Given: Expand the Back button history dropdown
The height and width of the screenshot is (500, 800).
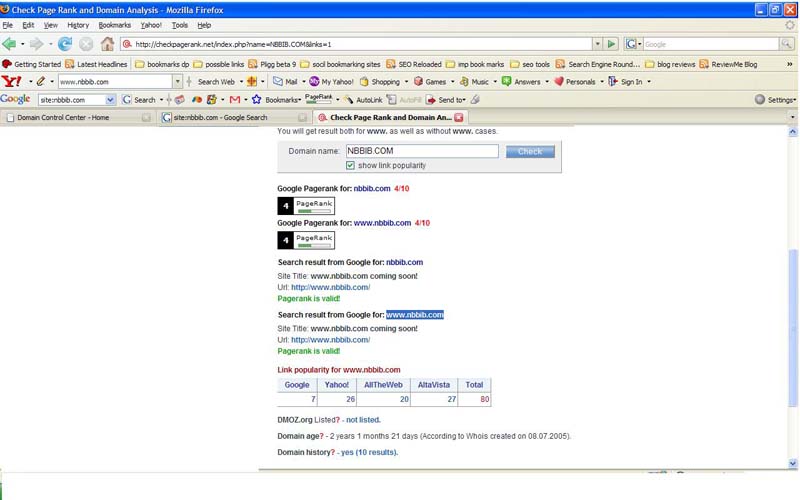Looking at the screenshot, I should tap(22, 44).
